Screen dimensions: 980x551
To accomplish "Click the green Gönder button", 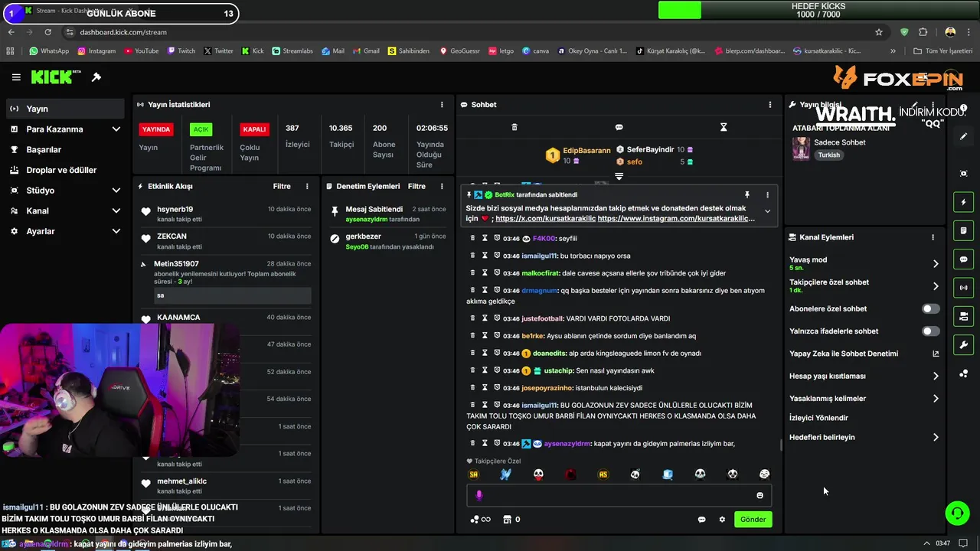I will (753, 520).
